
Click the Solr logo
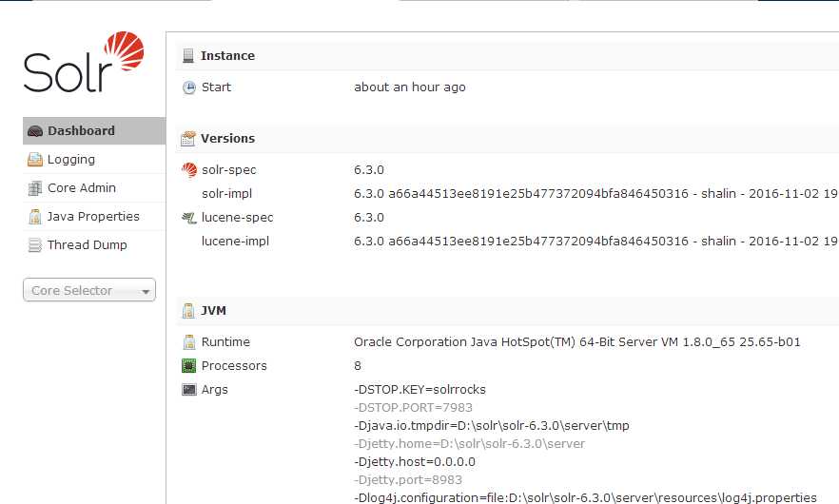(84, 62)
